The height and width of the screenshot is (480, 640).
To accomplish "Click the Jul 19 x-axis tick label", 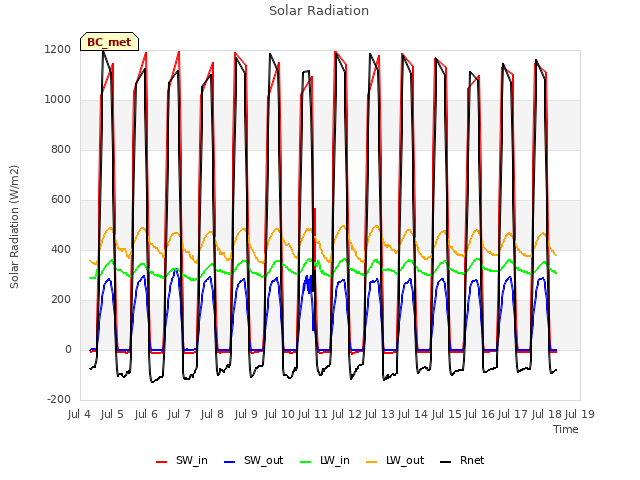I will pyautogui.click(x=580, y=415).
